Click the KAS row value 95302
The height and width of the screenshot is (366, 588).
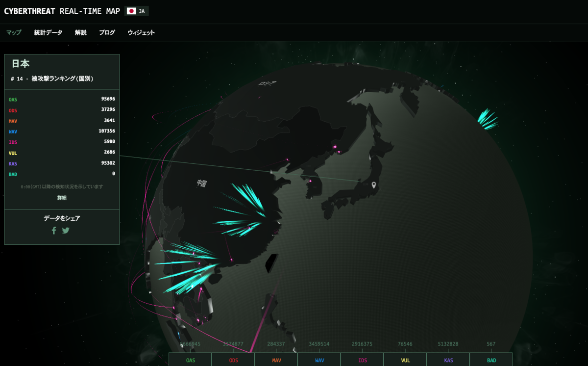click(x=108, y=163)
